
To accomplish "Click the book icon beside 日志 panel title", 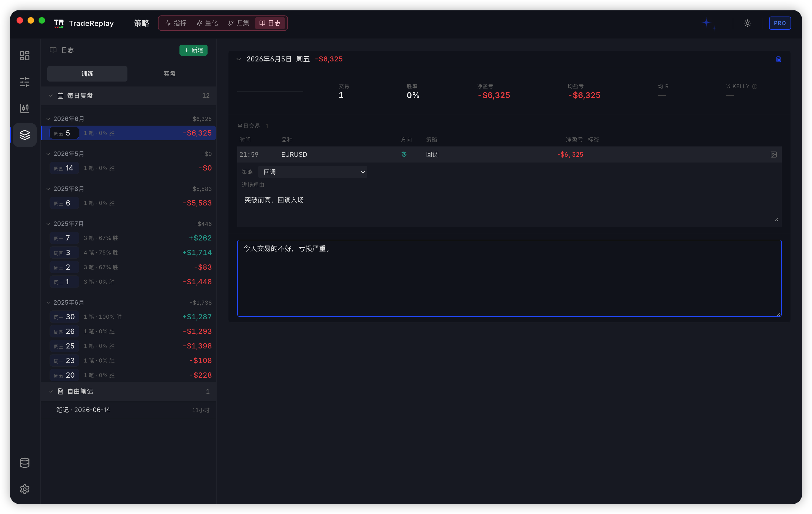I will 53,50.
